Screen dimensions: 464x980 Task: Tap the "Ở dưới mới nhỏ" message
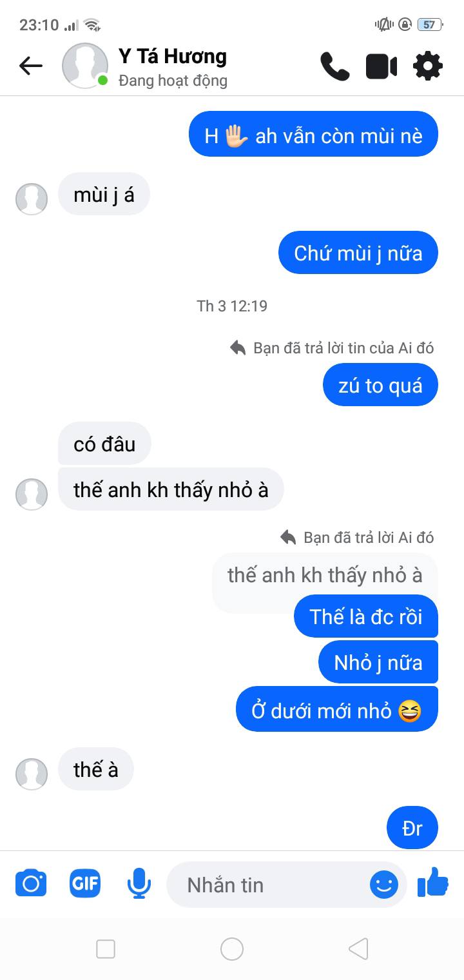336,710
